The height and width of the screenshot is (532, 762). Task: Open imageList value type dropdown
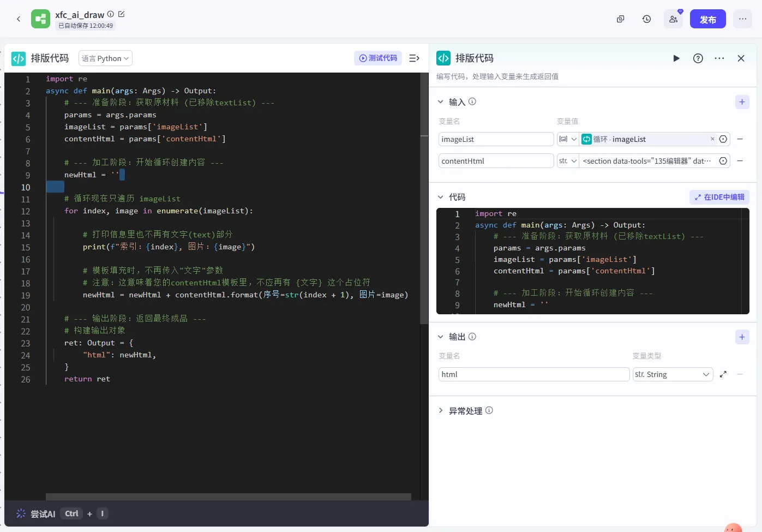pos(568,139)
